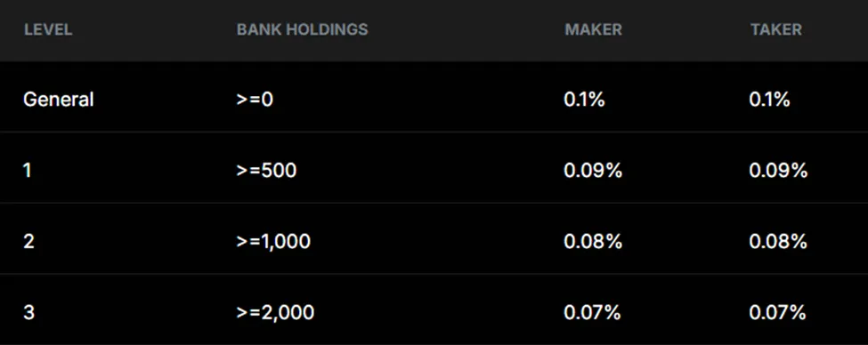Click the >=1,000 bank holdings cell
The height and width of the screenshot is (345, 868).
point(273,242)
